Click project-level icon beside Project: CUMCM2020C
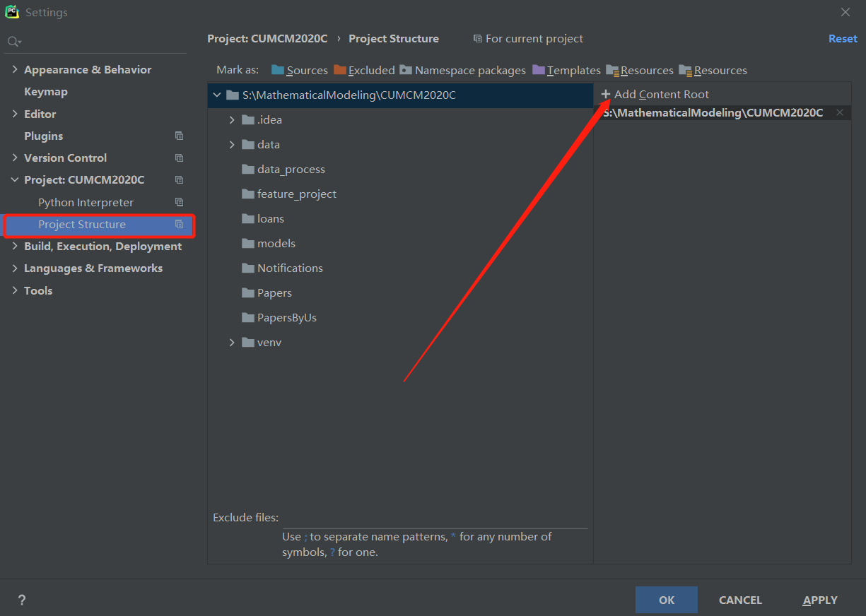The width and height of the screenshot is (866, 616). 179,179
